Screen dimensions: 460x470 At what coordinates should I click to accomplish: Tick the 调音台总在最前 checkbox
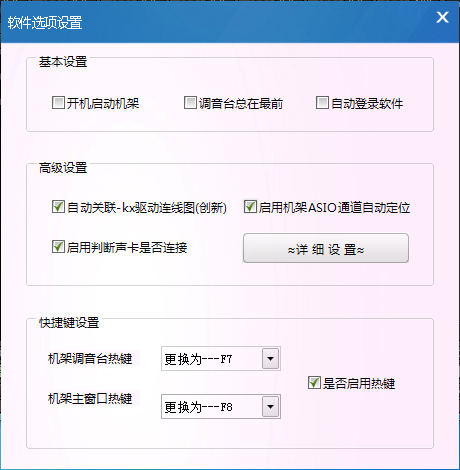click(x=190, y=103)
